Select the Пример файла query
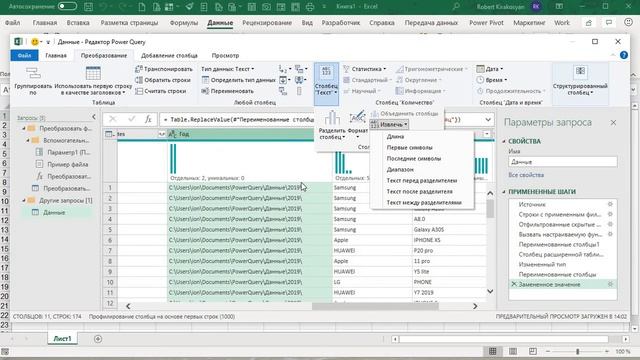Viewport: 640px width, 360px height. (62, 164)
